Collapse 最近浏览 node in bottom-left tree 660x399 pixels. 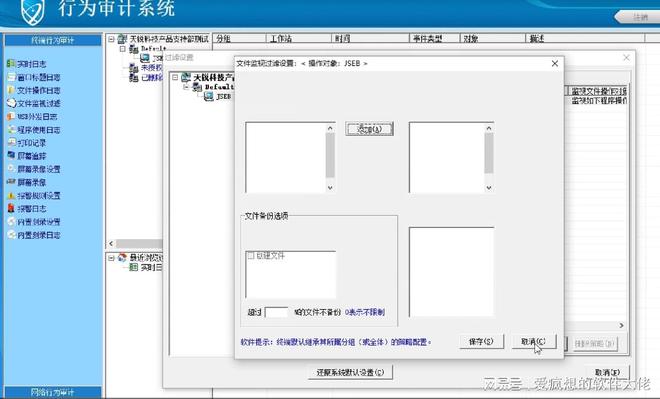click(111, 258)
